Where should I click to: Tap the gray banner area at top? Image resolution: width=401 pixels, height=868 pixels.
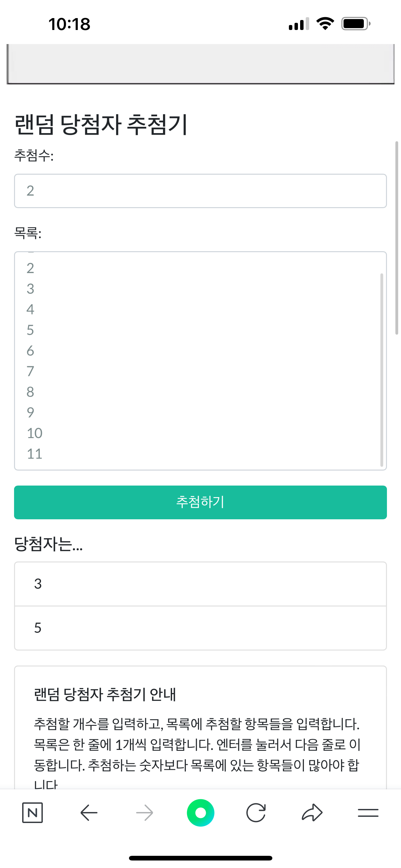200,64
